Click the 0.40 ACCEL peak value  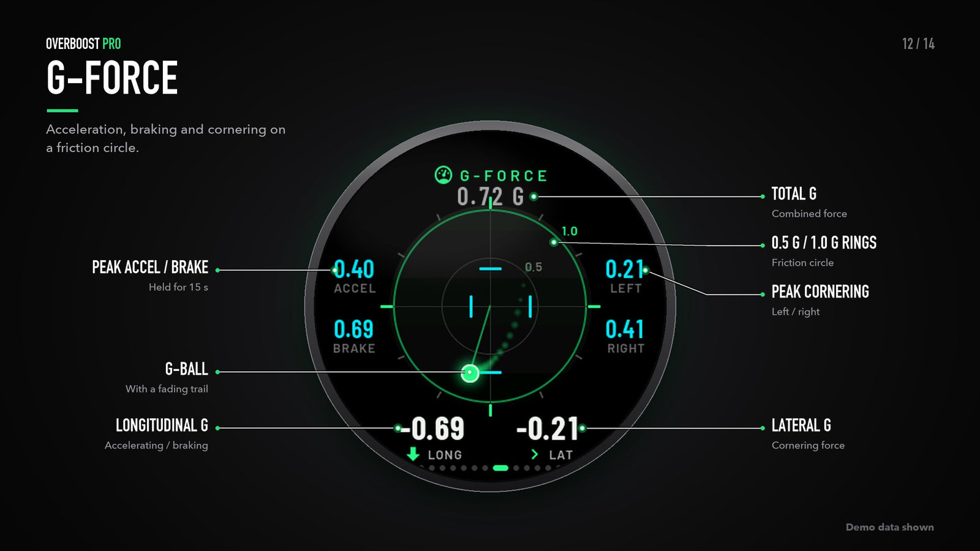(x=354, y=269)
